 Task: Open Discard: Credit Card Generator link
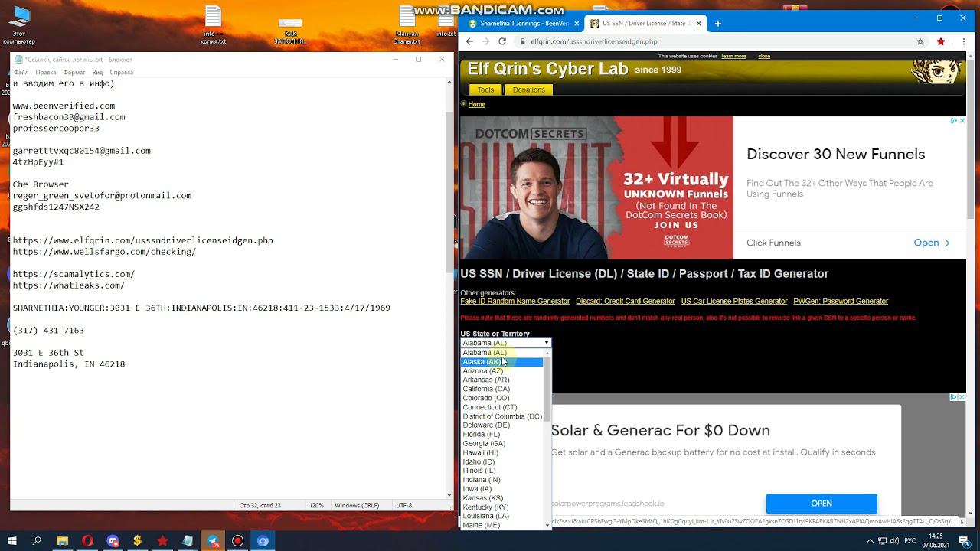pyautogui.click(x=626, y=302)
